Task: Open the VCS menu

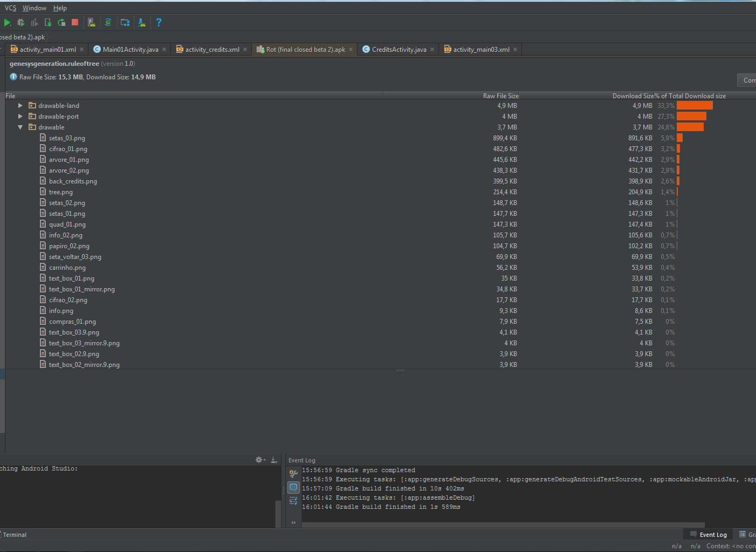Action: (x=11, y=8)
